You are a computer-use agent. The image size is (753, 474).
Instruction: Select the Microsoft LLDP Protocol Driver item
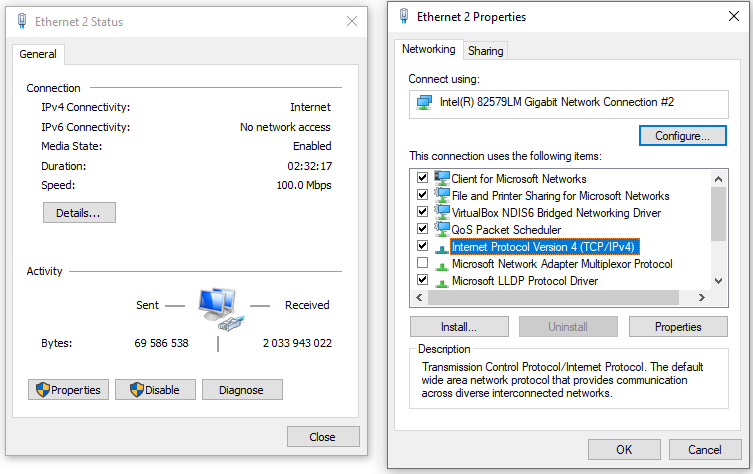pos(525,281)
